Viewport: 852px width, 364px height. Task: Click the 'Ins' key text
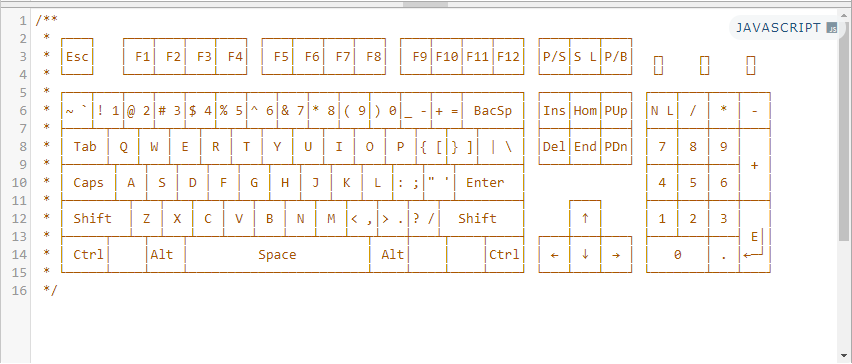[x=555, y=111]
